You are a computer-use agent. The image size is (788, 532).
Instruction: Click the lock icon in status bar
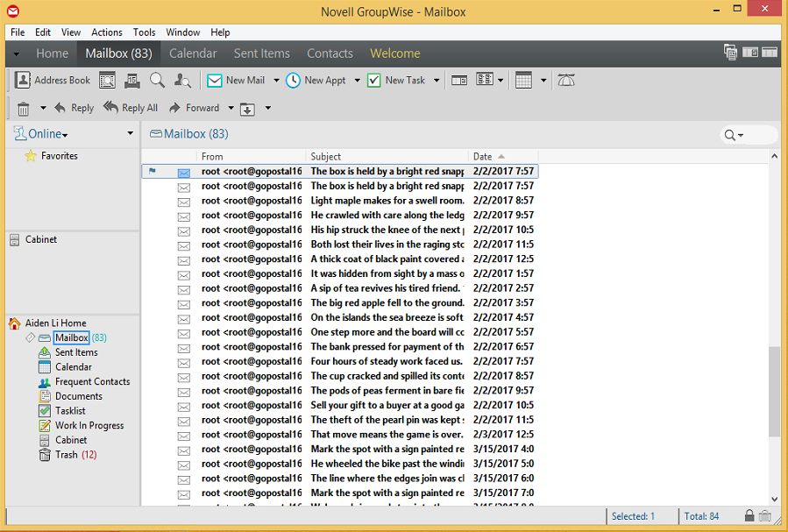(749, 516)
